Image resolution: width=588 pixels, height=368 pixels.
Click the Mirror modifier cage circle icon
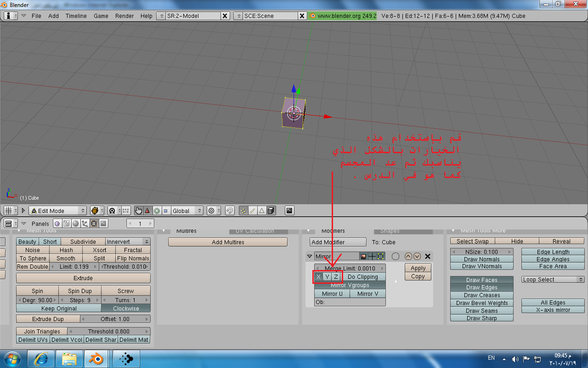[396, 256]
